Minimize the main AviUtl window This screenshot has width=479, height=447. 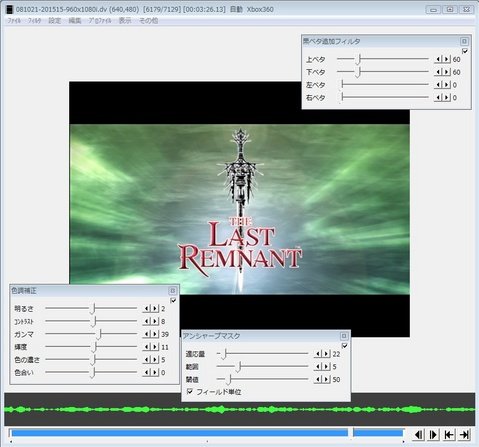tap(433, 9)
